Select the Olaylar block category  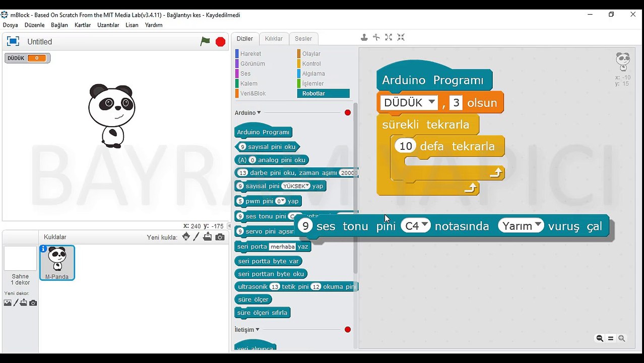coord(311,53)
